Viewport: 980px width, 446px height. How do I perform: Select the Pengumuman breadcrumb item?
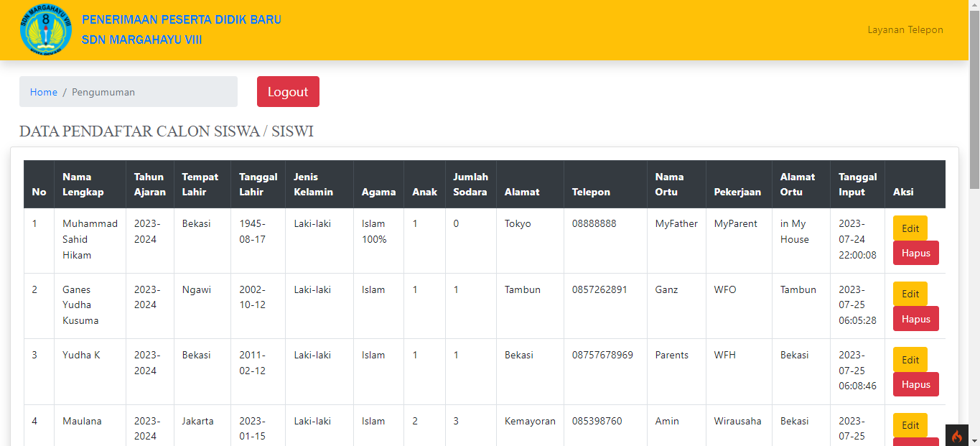(x=103, y=92)
